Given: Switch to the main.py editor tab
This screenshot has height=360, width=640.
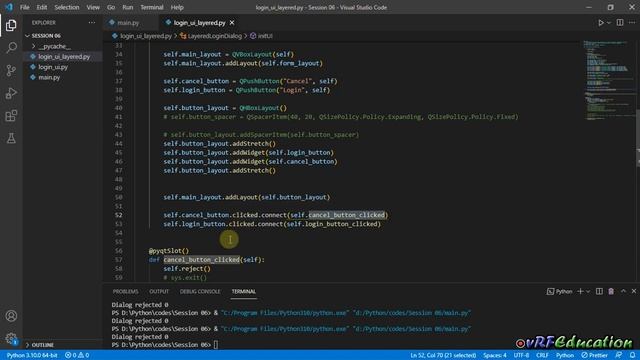Looking at the screenshot, I should [128, 23].
